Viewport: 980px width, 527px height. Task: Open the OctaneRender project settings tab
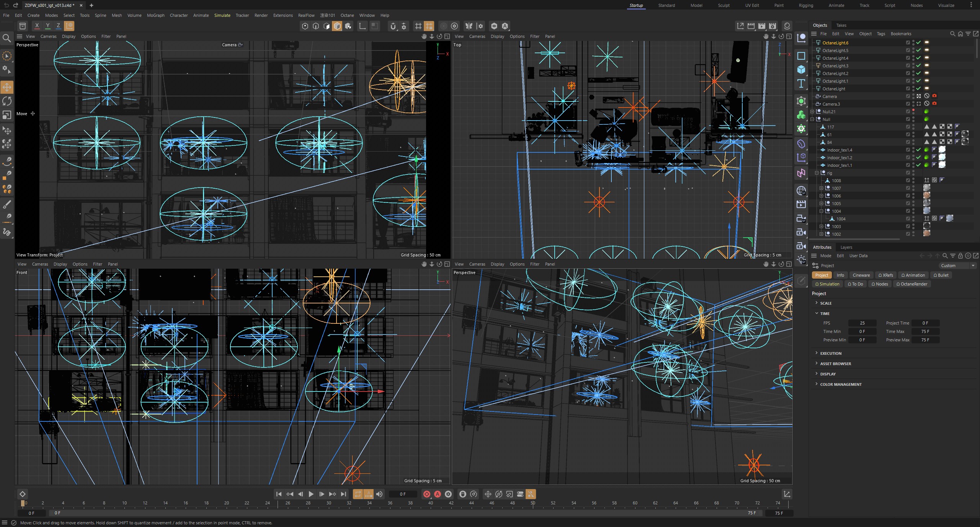pos(911,284)
